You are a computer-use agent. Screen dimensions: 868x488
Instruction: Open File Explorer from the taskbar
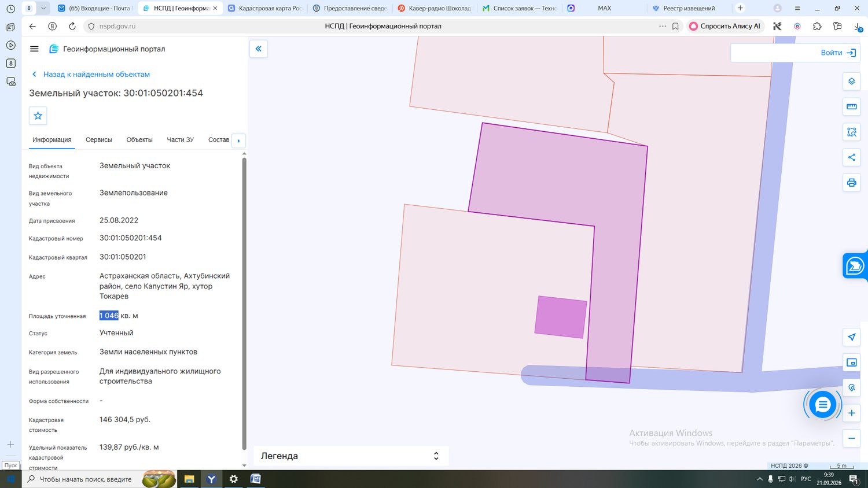tap(189, 479)
